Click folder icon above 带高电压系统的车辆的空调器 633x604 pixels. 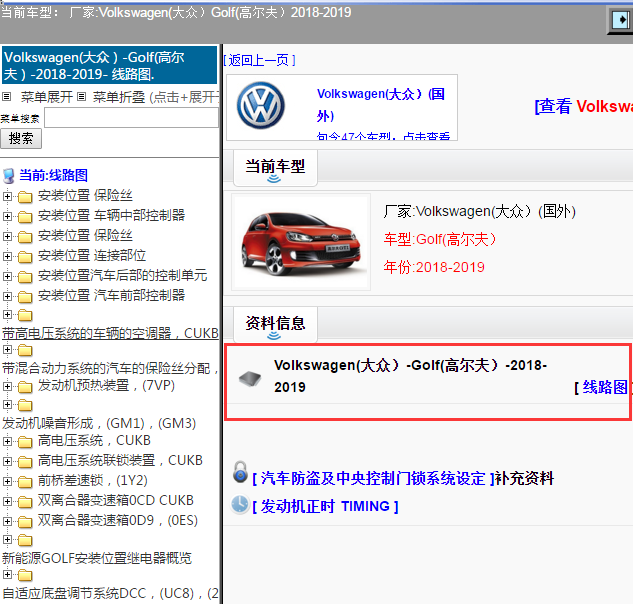(25, 315)
